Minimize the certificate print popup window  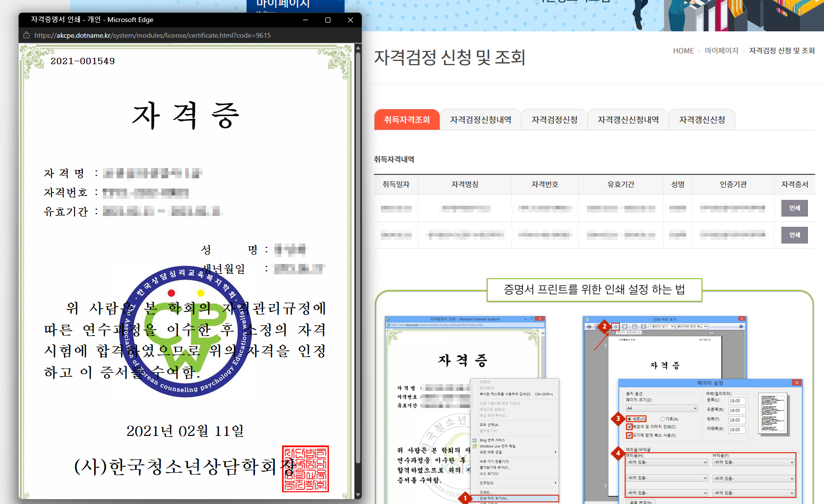tap(305, 20)
